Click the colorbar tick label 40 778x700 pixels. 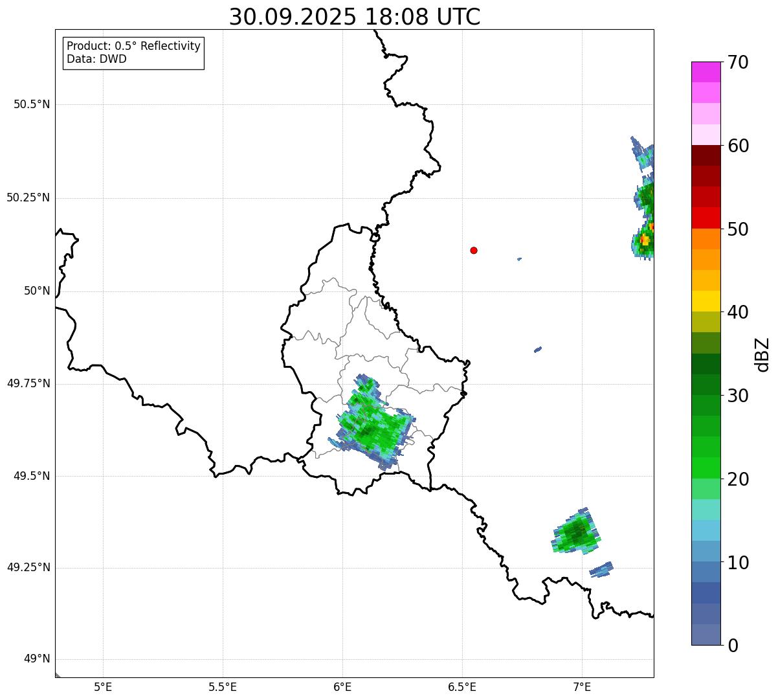pos(738,312)
